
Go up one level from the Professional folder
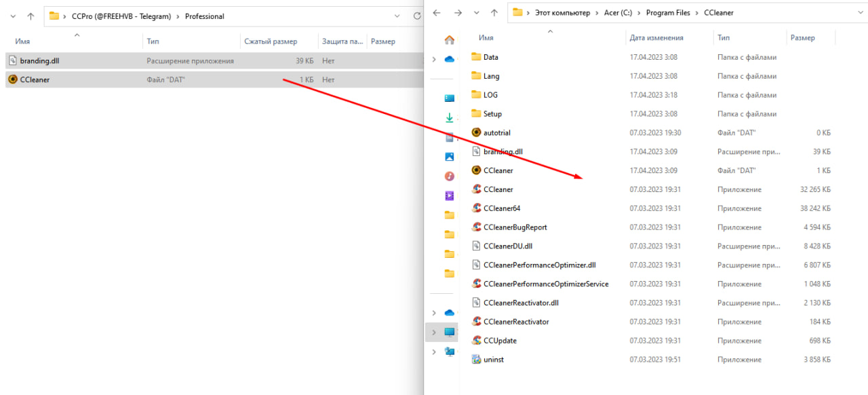[31, 16]
